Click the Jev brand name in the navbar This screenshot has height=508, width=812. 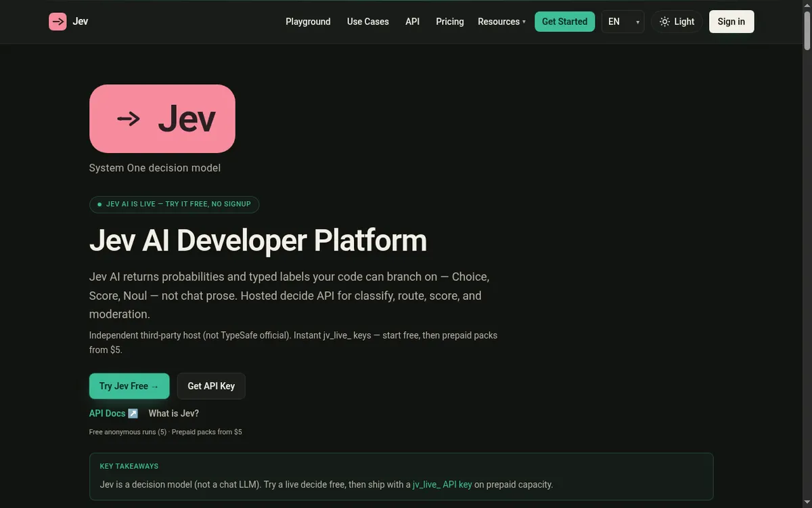(81, 22)
